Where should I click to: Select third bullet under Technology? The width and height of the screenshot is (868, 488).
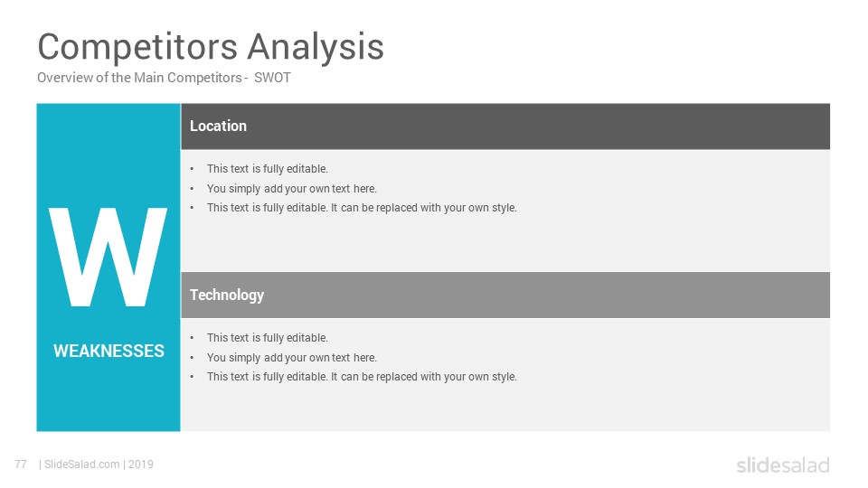click(362, 377)
